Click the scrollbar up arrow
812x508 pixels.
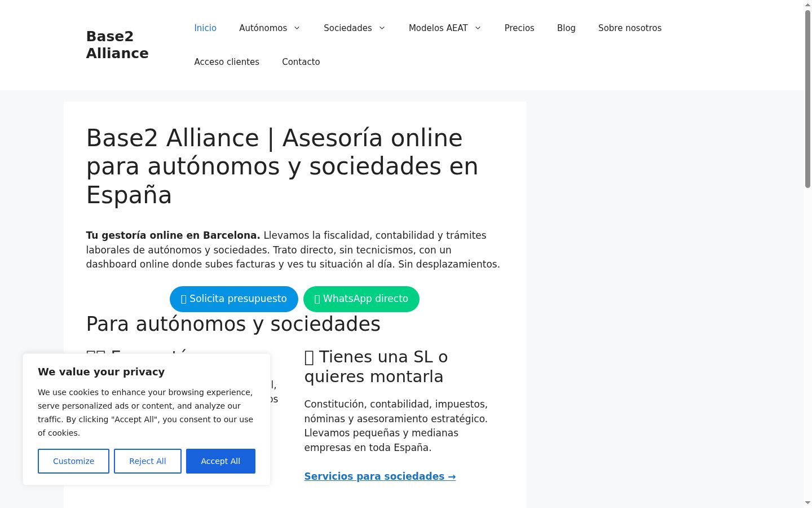point(807,5)
